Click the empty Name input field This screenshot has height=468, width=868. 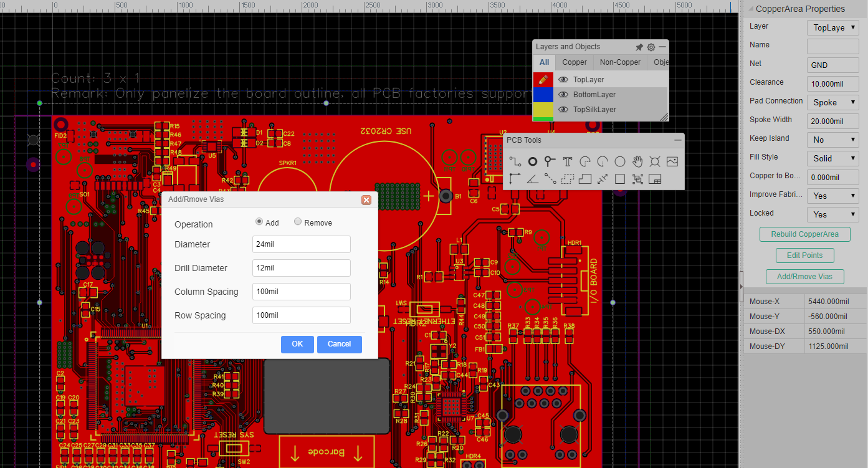(833, 46)
